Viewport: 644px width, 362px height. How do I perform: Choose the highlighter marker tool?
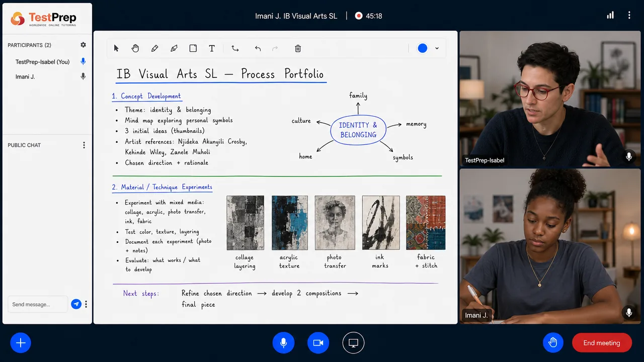click(x=174, y=48)
